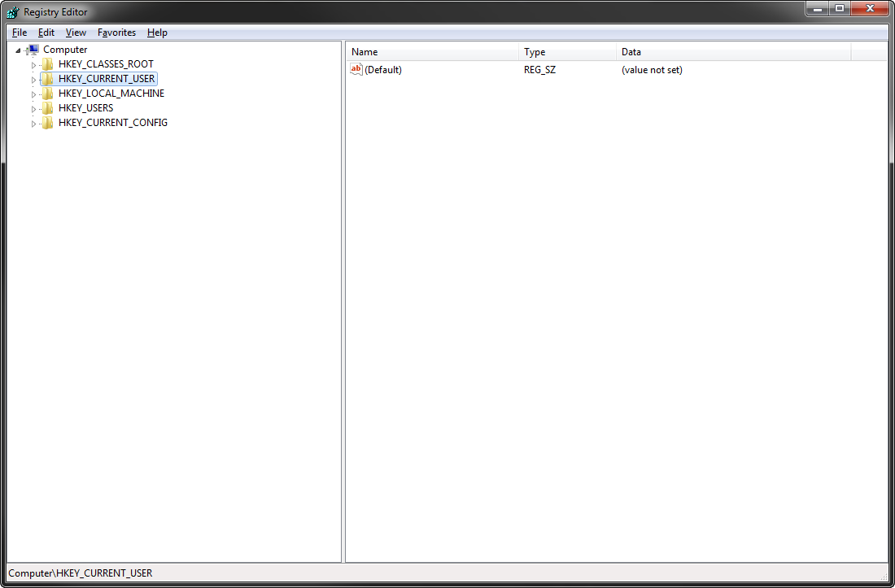Select the HKEY_CURRENT_CONFIG label
895x588 pixels.
tap(113, 123)
